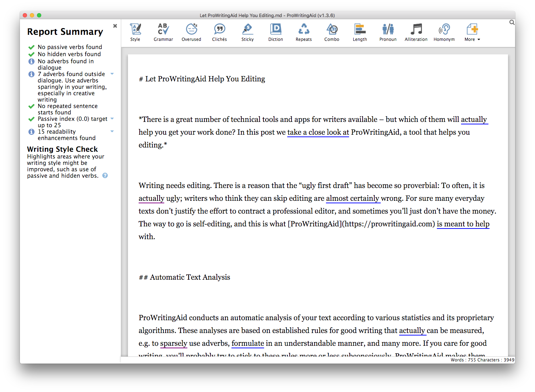Click the '## Automatic Text Analysis' heading
Viewport: 535px width, 392px height.
click(x=184, y=277)
